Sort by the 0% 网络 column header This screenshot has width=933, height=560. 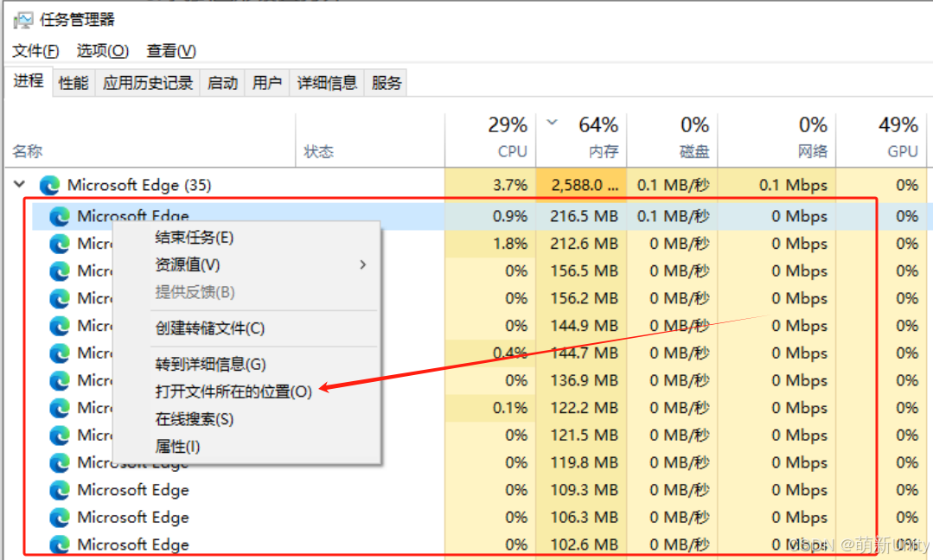776,140
